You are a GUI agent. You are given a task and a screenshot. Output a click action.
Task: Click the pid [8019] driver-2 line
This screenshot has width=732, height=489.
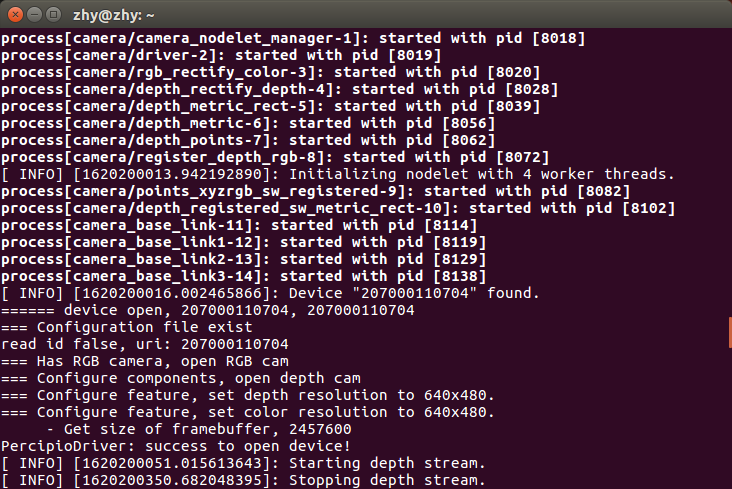(221, 55)
